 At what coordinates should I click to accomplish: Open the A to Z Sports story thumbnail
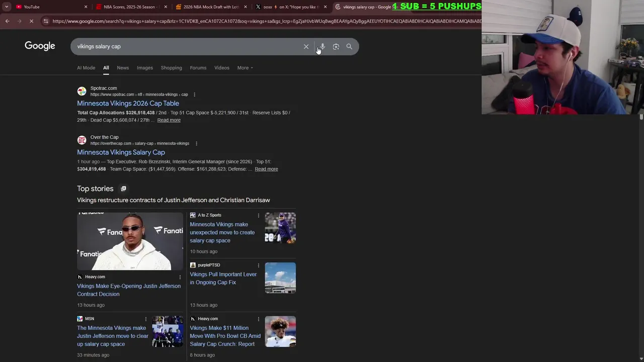(280, 228)
